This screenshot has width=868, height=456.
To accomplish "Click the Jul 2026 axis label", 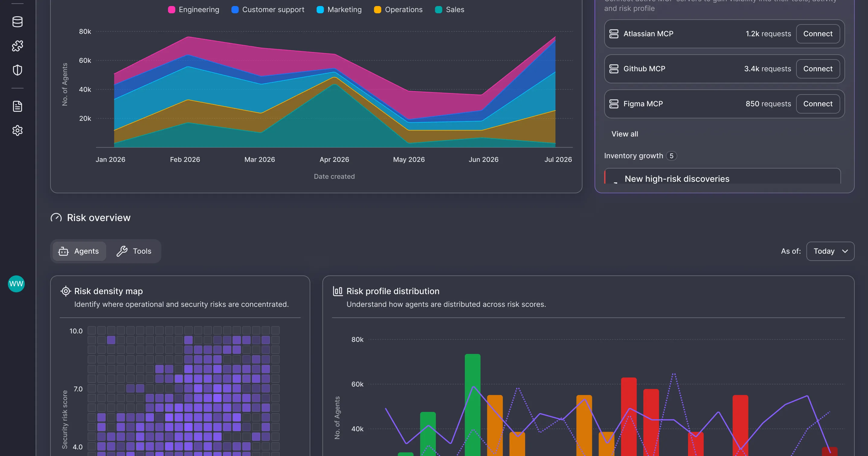I will click(558, 159).
